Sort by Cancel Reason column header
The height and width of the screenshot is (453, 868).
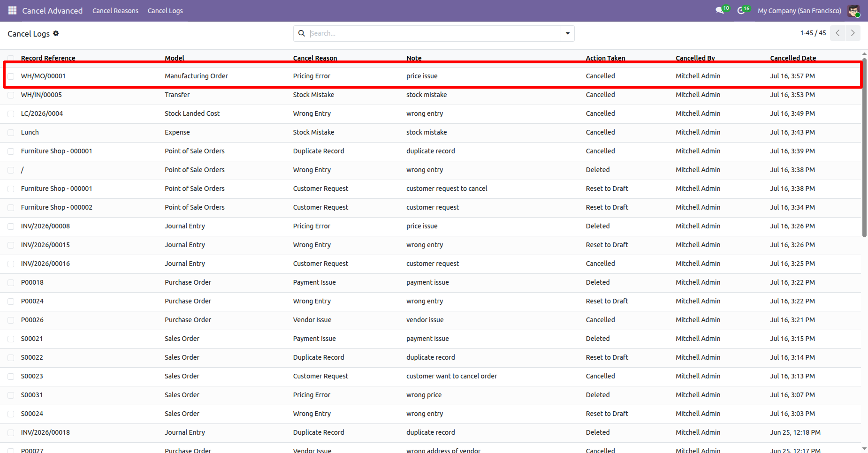coord(315,58)
